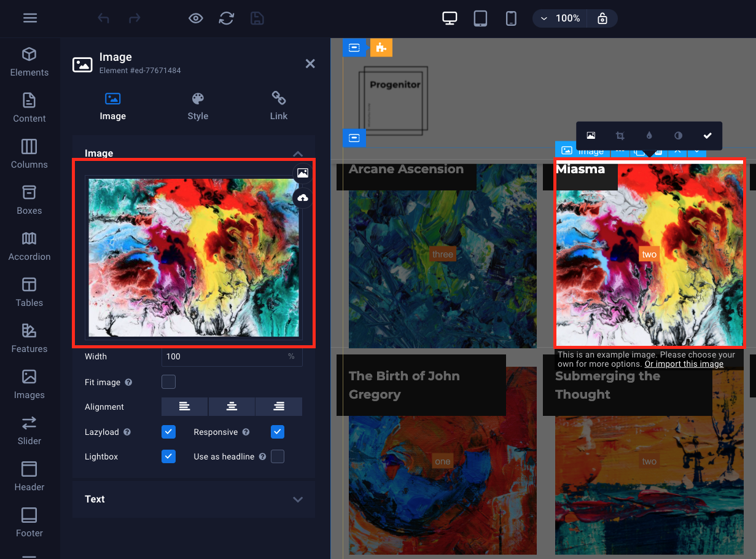756x559 pixels.
Task: Open the 100% zoom dropdown
Action: tap(559, 18)
